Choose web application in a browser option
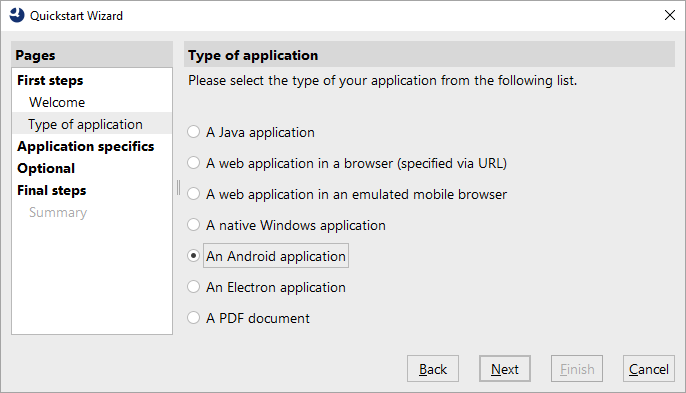The width and height of the screenshot is (686, 393). pos(193,163)
